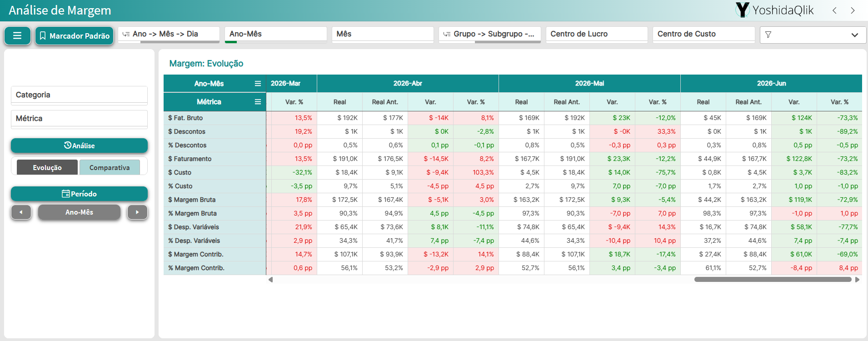
Task: Open the Métrica column header menu icon
Action: click(258, 102)
